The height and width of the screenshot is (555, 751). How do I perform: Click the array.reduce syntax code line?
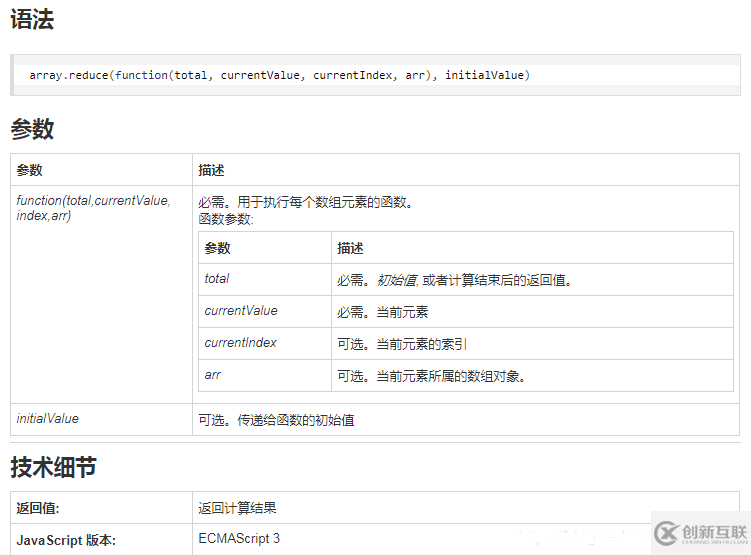tap(279, 75)
